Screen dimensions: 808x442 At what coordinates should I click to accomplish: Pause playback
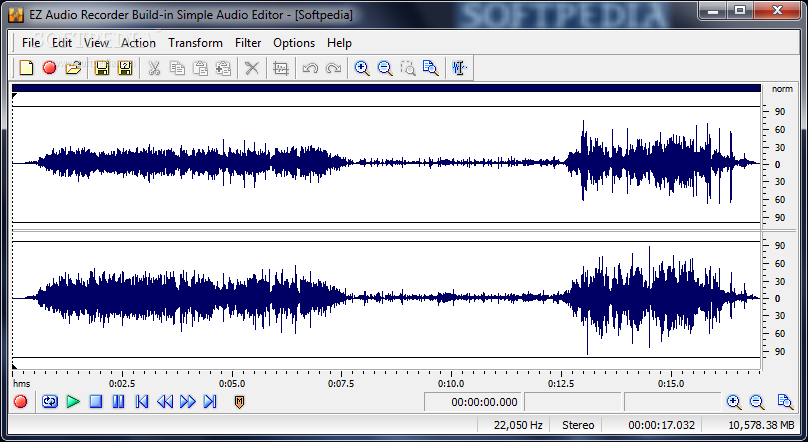pos(119,402)
